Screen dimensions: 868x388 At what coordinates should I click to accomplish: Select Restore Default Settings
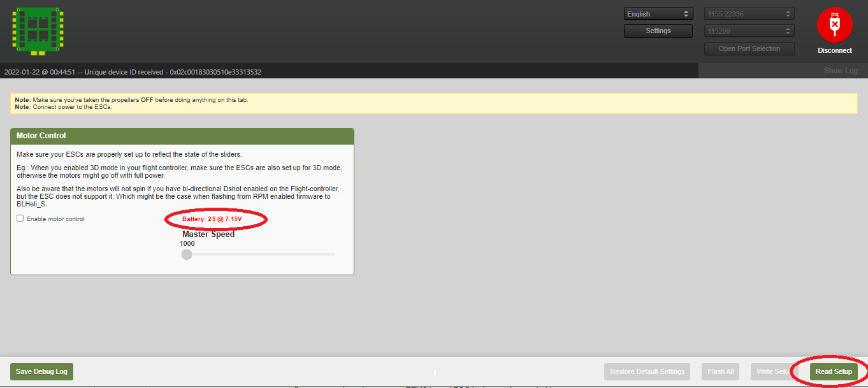[647, 371]
